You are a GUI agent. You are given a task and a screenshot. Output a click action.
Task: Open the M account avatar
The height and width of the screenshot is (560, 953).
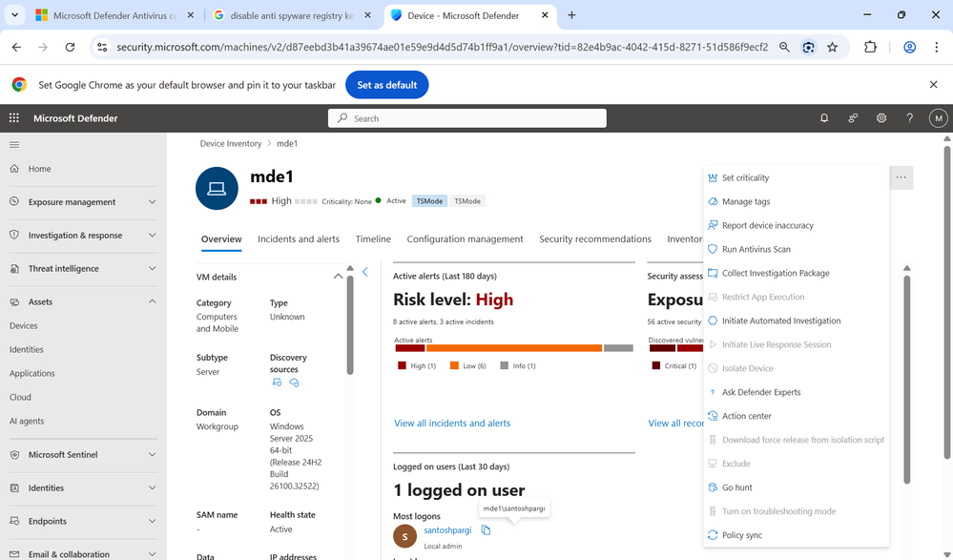click(937, 117)
